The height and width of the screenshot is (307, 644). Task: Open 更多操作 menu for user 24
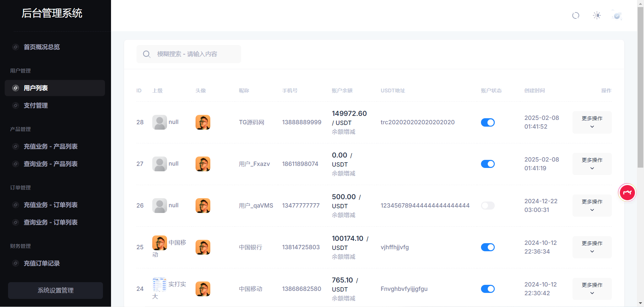point(592,289)
